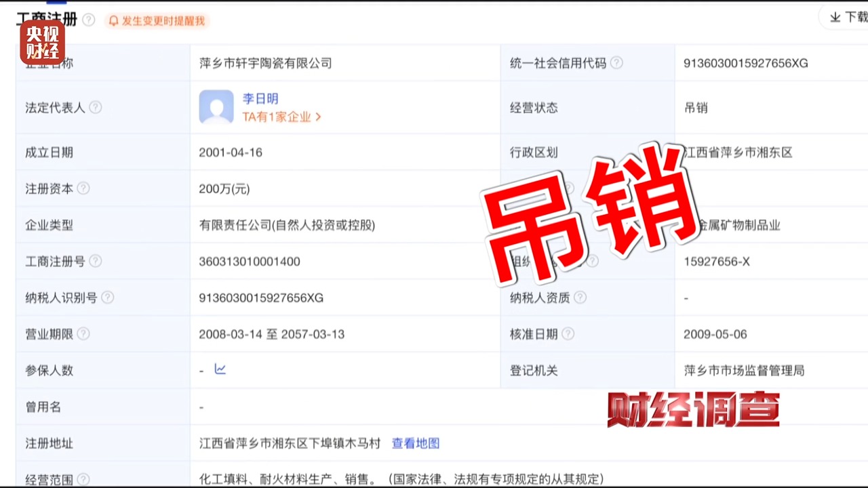View help icon next to 核准日期
This screenshot has height=488, width=868.
[x=568, y=333]
